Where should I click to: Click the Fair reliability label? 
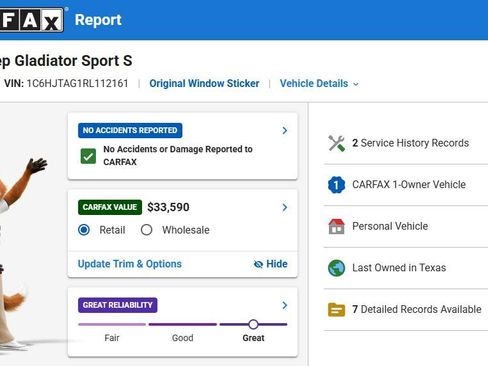point(112,338)
